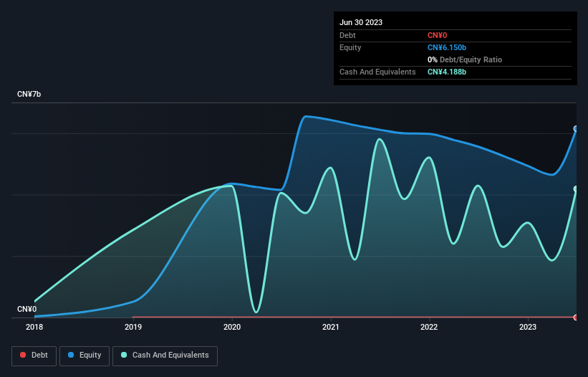The width and height of the screenshot is (588, 377).
Task: Click the Debt label in tooltip
Action: coord(347,35)
